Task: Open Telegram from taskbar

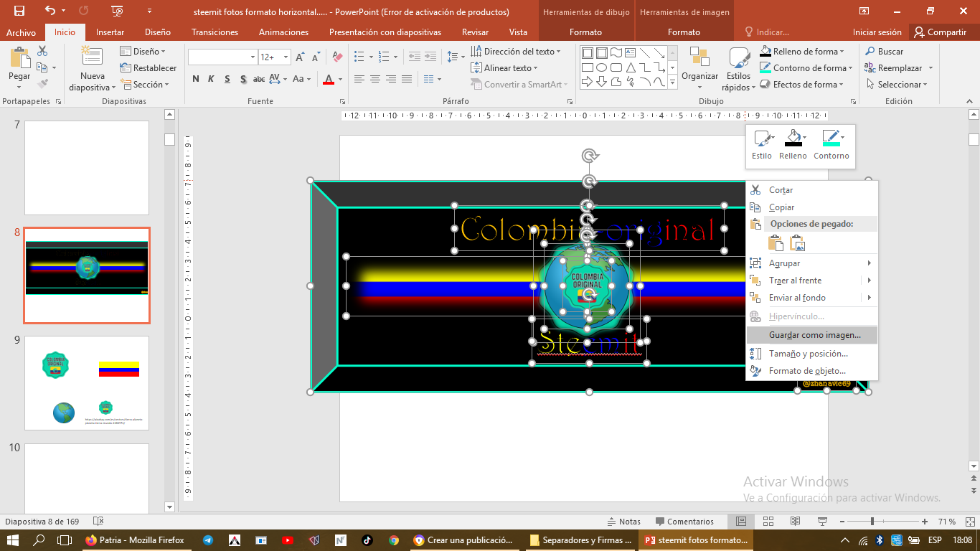Action: click(208, 540)
